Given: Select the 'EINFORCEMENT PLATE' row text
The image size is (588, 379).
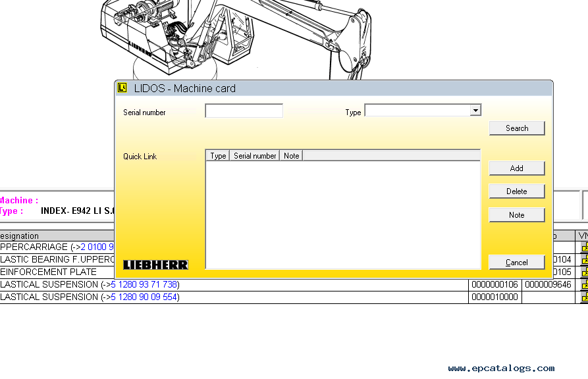Looking at the screenshot, I should (x=48, y=272).
